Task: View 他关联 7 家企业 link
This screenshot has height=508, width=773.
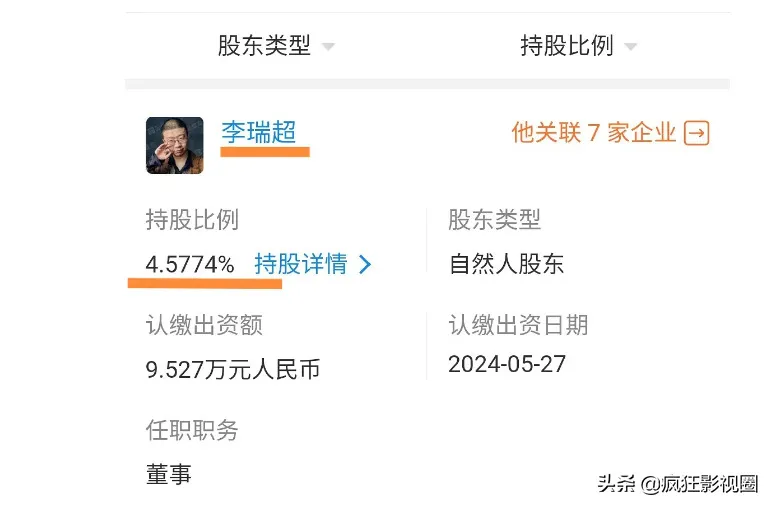Action: (x=594, y=133)
